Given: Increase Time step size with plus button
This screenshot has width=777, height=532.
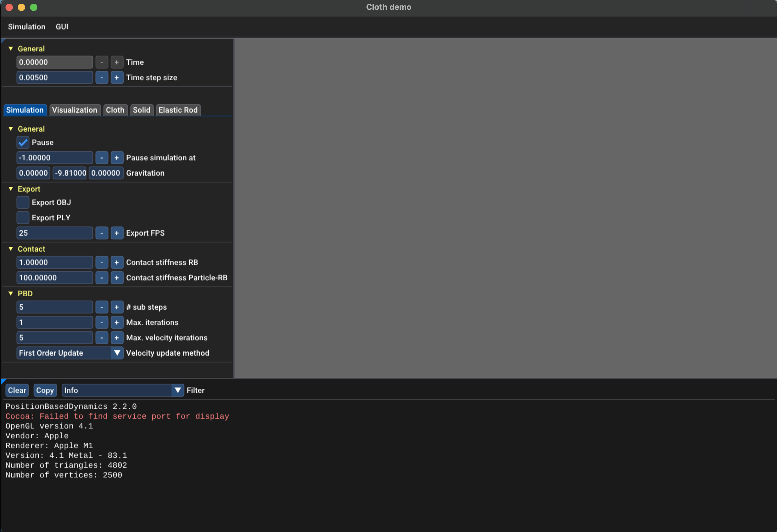Looking at the screenshot, I should (x=117, y=77).
